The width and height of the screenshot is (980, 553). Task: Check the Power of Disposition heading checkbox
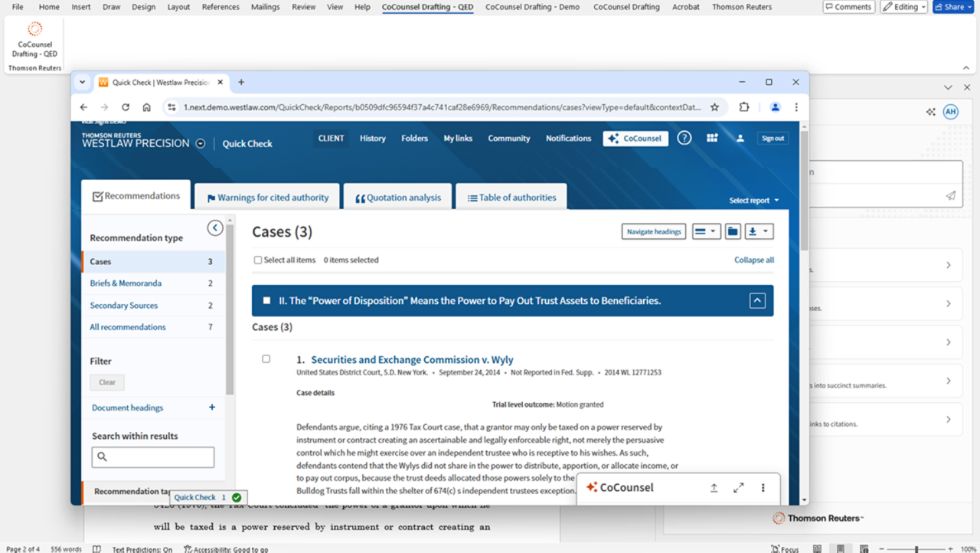coord(266,301)
